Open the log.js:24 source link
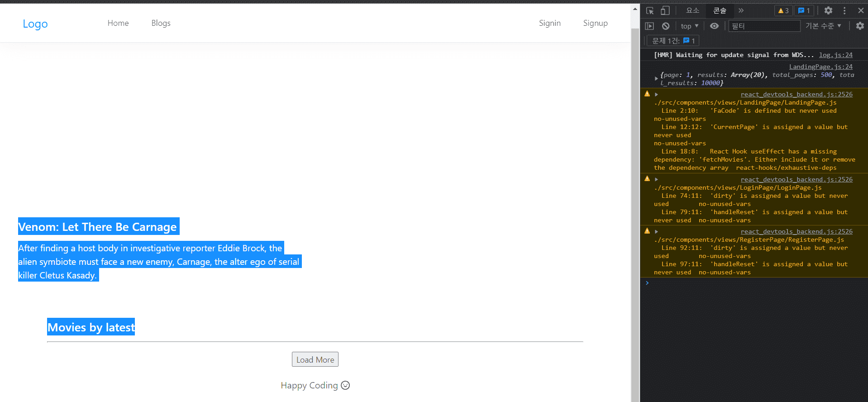The image size is (868, 402). pos(835,55)
